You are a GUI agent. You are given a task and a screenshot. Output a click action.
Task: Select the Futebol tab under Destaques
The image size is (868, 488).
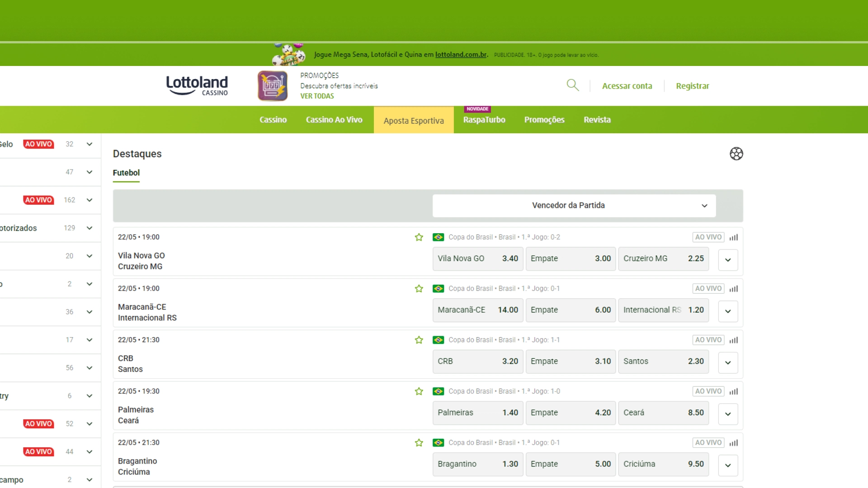pyautogui.click(x=126, y=173)
